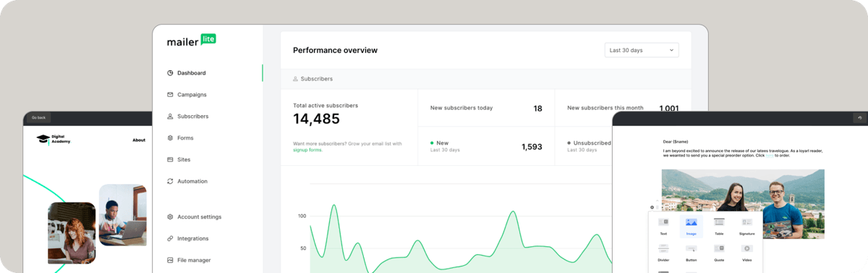Viewport: 868px width, 273px height.
Task: Click the Go back button on the site preview
Action: [x=38, y=117]
